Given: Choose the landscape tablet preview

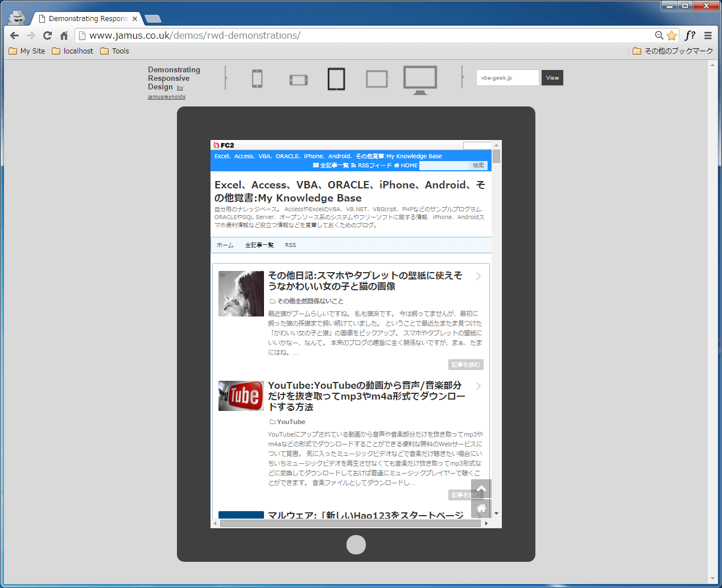Looking at the screenshot, I should (x=376, y=79).
